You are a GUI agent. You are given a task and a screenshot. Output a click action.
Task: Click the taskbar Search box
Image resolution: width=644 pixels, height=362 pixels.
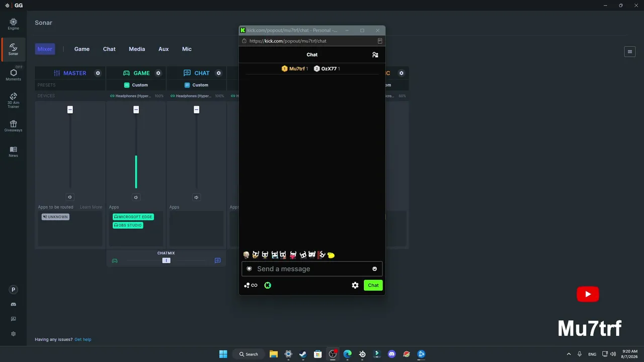pyautogui.click(x=249, y=354)
